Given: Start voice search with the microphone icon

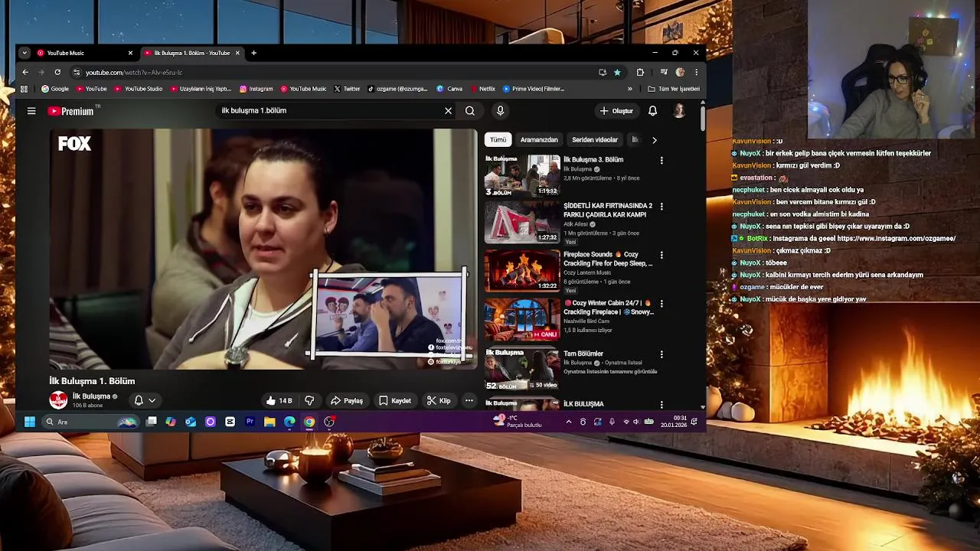Looking at the screenshot, I should click(x=500, y=111).
